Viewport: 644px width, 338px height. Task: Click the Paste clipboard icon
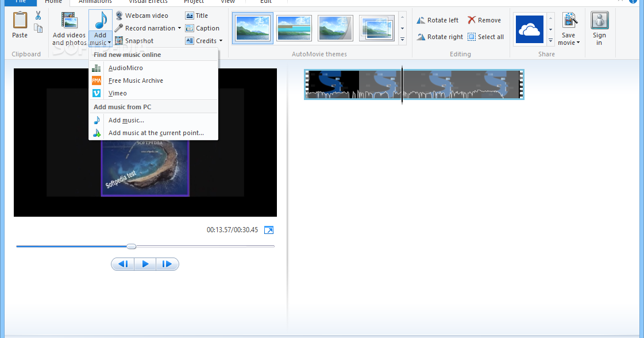tap(20, 21)
